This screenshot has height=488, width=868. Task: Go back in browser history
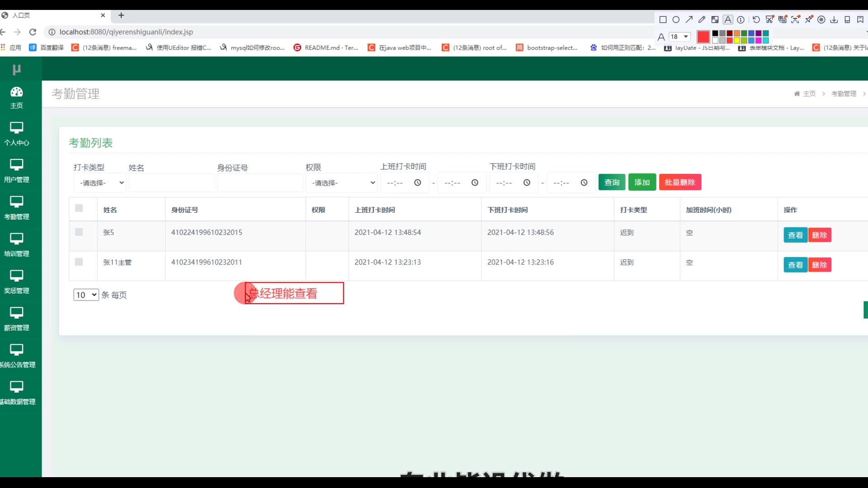[x=3, y=32]
